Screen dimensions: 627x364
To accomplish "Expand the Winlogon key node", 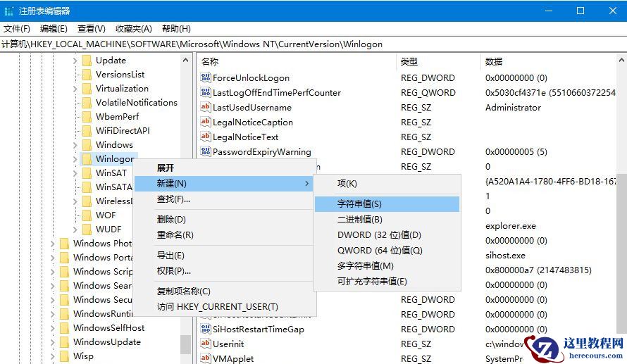I will pyautogui.click(x=75, y=159).
